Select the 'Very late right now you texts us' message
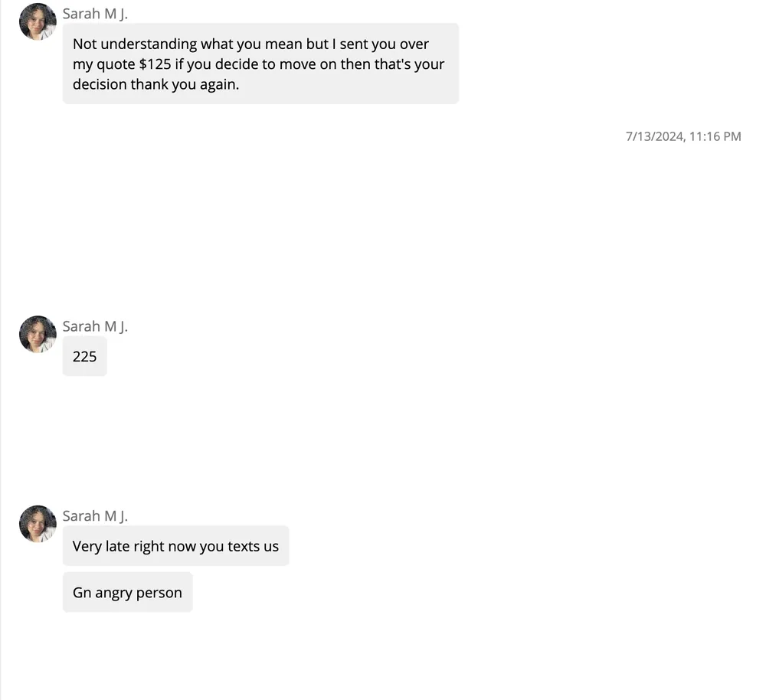This screenshot has height=700, width=766. coord(175,546)
